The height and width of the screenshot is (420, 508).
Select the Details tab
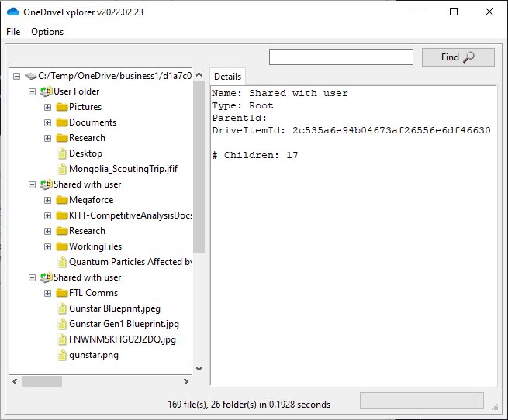coord(228,77)
